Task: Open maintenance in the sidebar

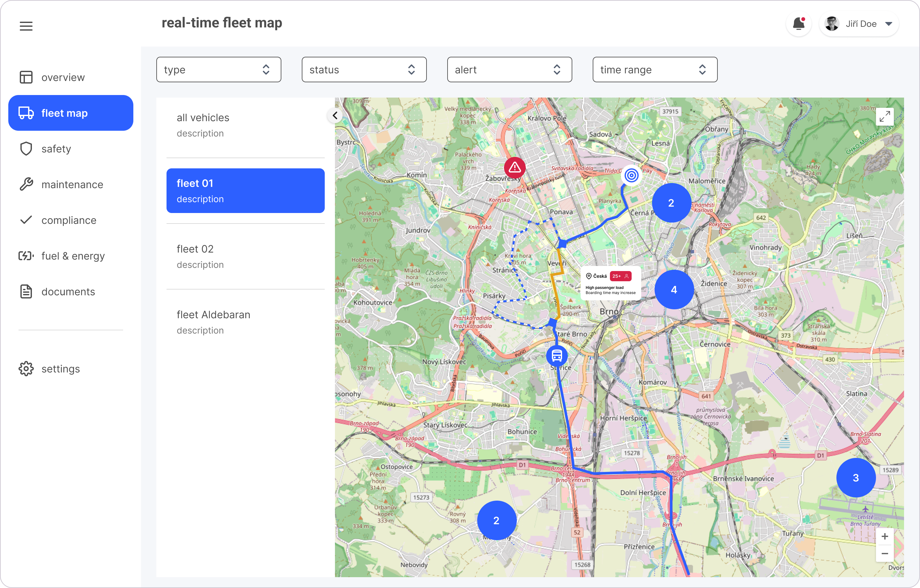Action: tap(72, 184)
